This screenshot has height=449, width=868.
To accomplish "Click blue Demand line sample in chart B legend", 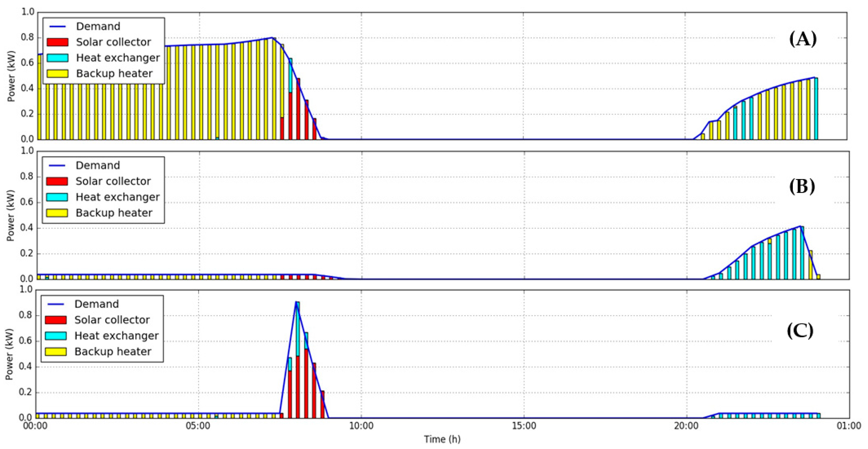I will pos(57,165).
